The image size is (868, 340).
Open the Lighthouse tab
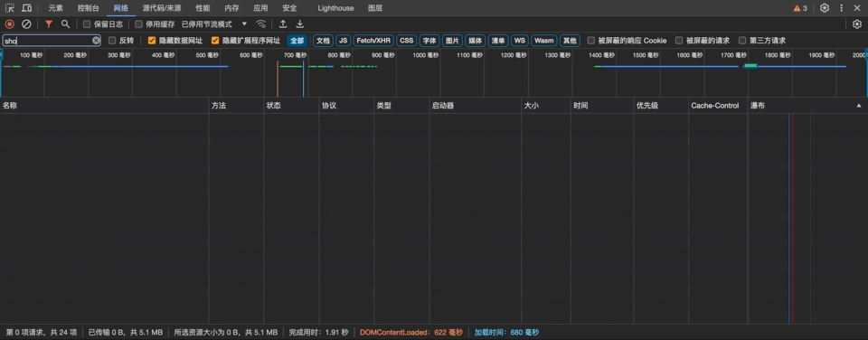(x=336, y=8)
